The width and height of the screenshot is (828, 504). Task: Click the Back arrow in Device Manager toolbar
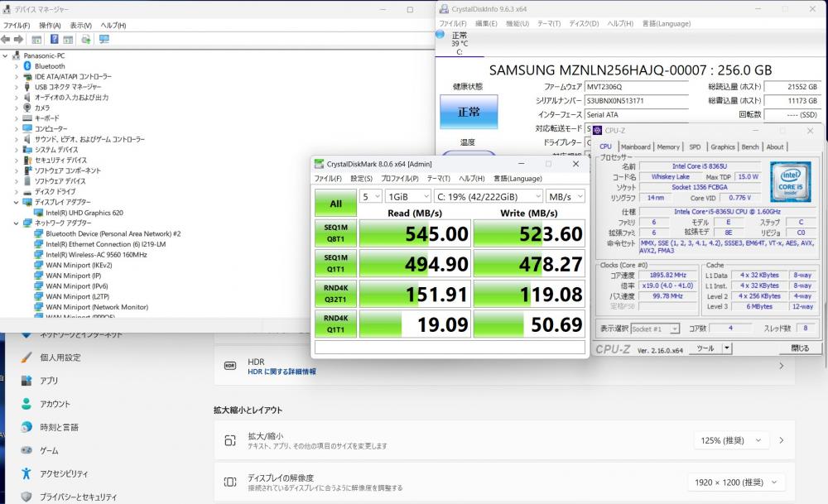[x=7, y=39]
